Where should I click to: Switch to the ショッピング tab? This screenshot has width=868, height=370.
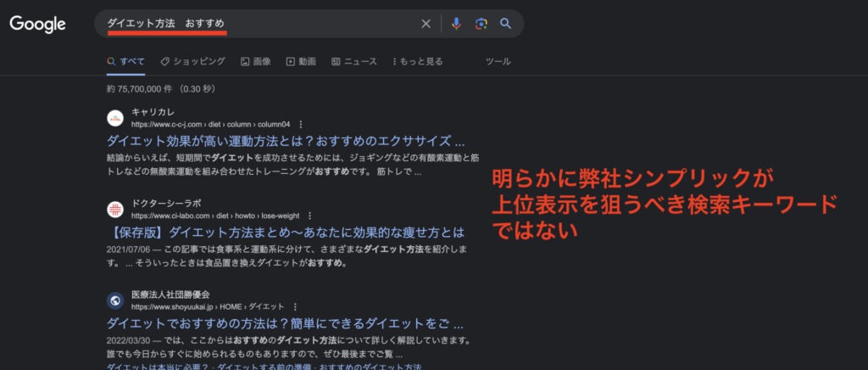click(x=192, y=61)
